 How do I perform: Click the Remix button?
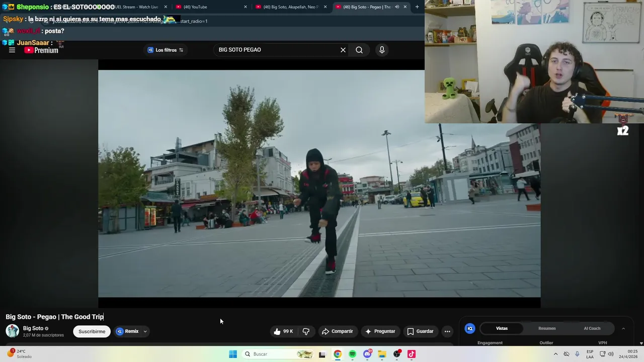click(x=128, y=331)
